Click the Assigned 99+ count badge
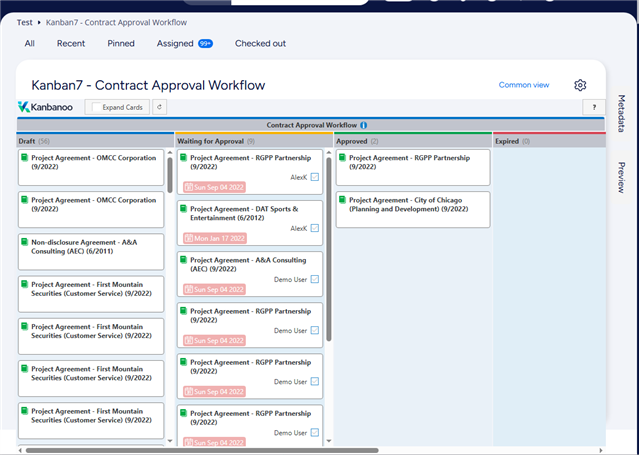 pyautogui.click(x=205, y=44)
